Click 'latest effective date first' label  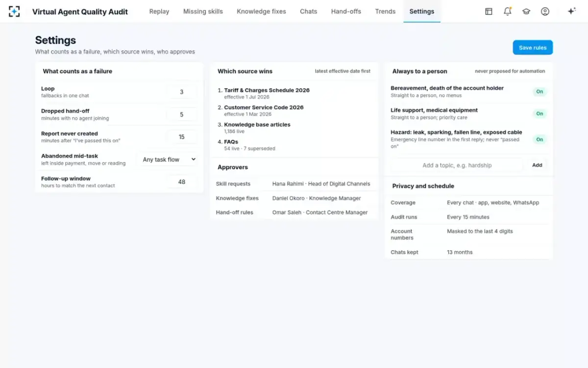coord(343,71)
